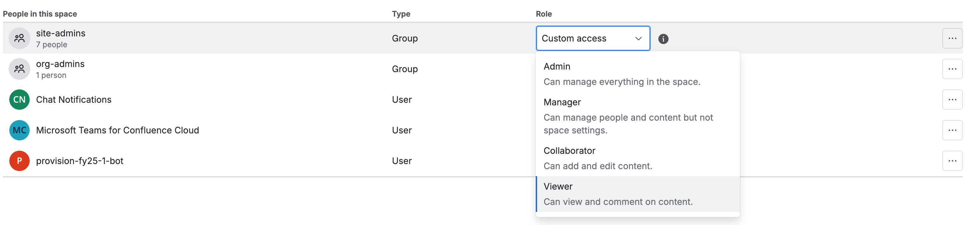Click the provision-fy25-1-bot user name
Viewport: 980px width, 225px height.
[x=80, y=161]
